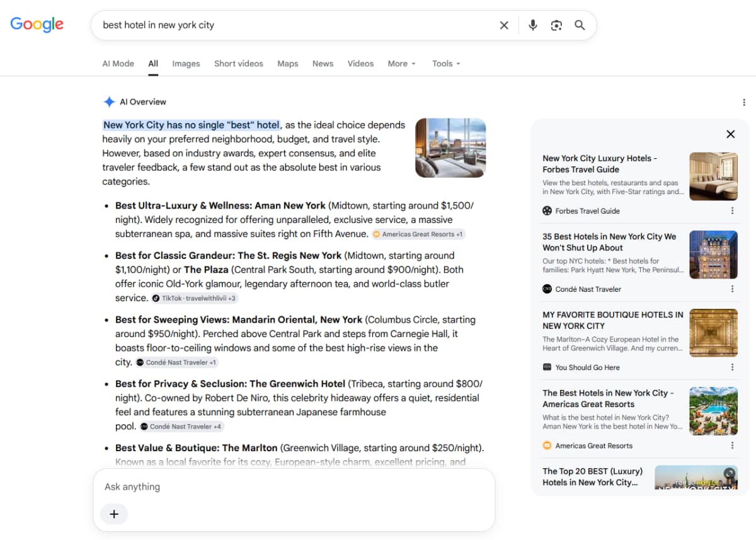Focus the Google search box with the query
This screenshot has height=540, width=756.
pyautogui.click(x=296, y=25)
